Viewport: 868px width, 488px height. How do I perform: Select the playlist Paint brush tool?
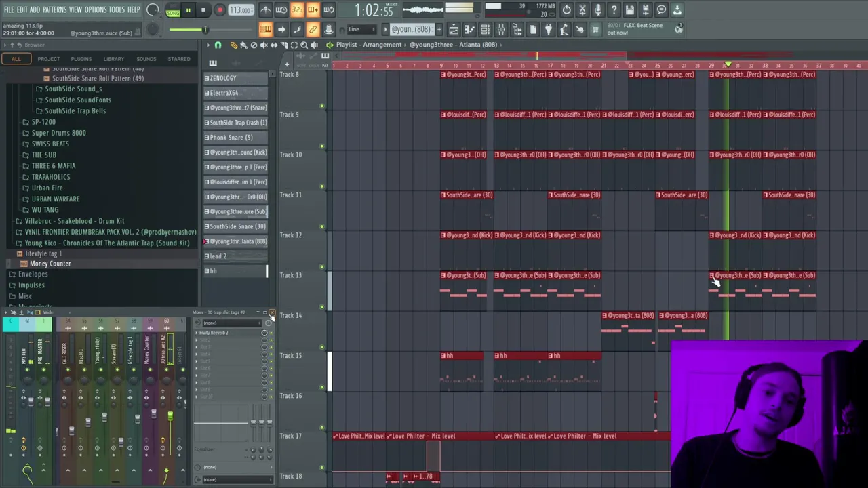click(244, 45)
